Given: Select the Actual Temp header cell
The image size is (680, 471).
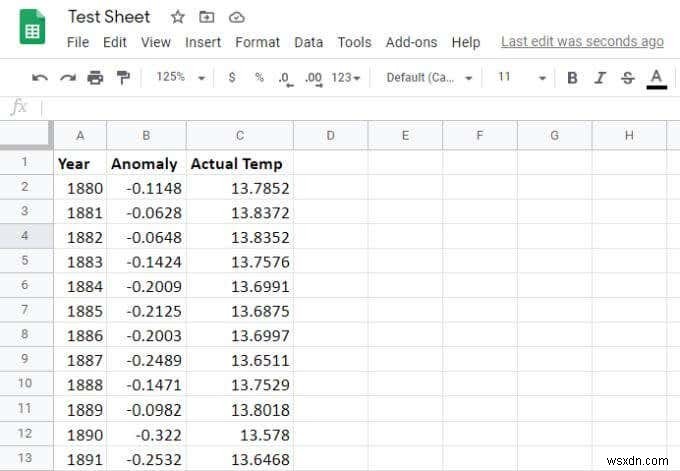Looking at the screenshot, I should 239,164.
